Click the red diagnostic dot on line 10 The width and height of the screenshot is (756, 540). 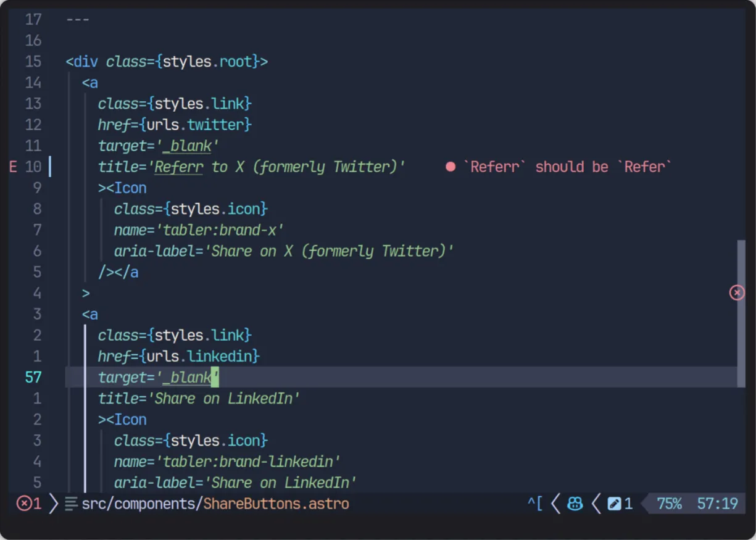click(x=450, y=167)
